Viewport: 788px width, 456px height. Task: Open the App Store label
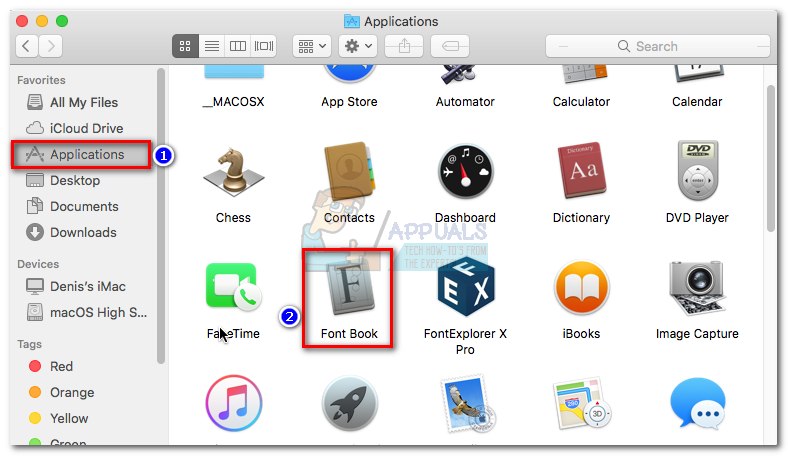349,102
